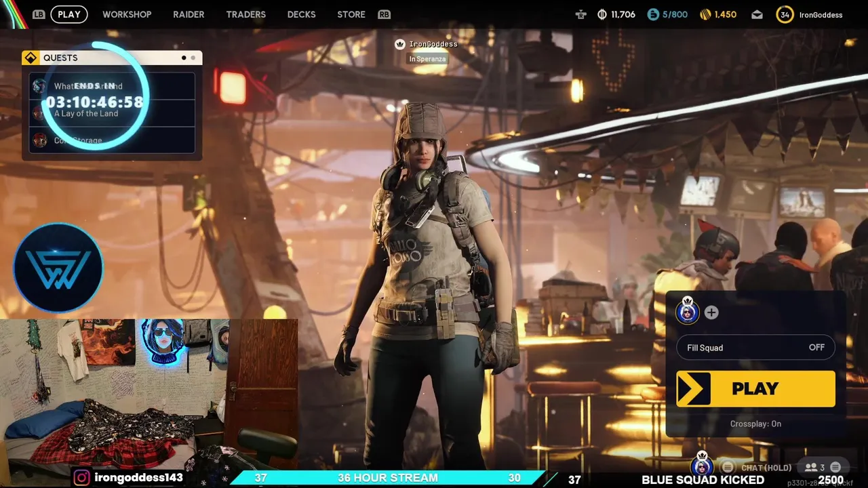This screenshot has width=868, height=488.
Task: Click the 2500 goal value
Action: click(831, 480)
